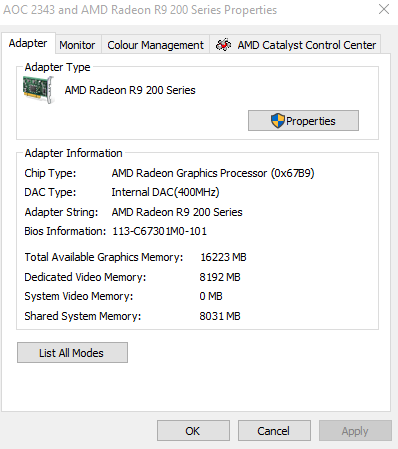The image size is (398, 449).
Task: Click the Bios Information value
Action: click(x=159, y=231)
